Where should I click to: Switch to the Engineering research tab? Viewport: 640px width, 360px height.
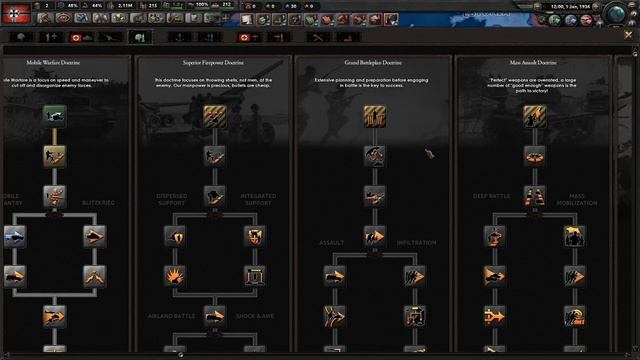click(318, 38)
